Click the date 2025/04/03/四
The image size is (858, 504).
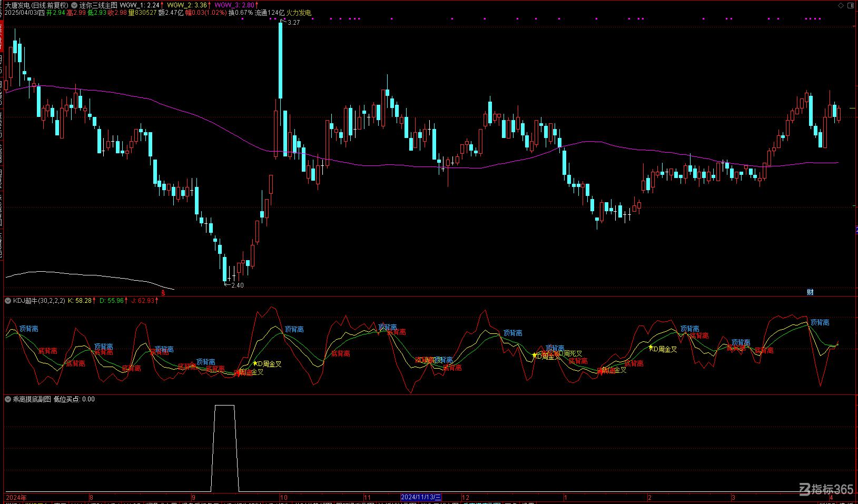tap(25, 13)
